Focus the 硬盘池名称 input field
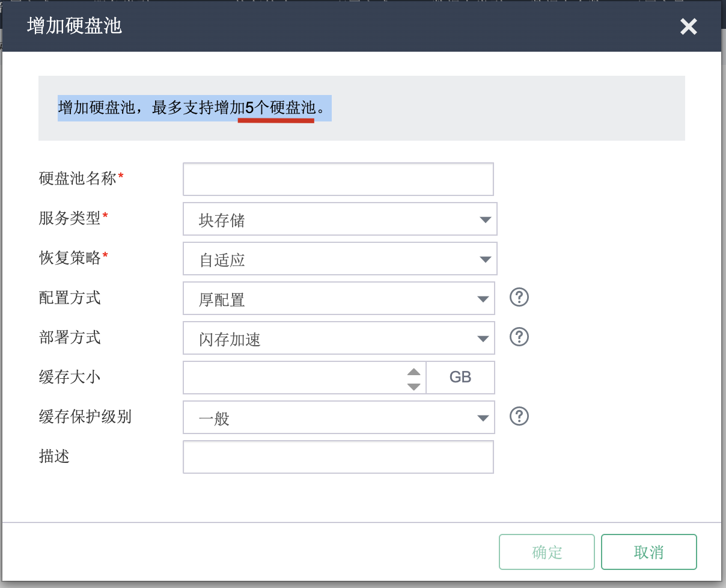 [338, 179]
